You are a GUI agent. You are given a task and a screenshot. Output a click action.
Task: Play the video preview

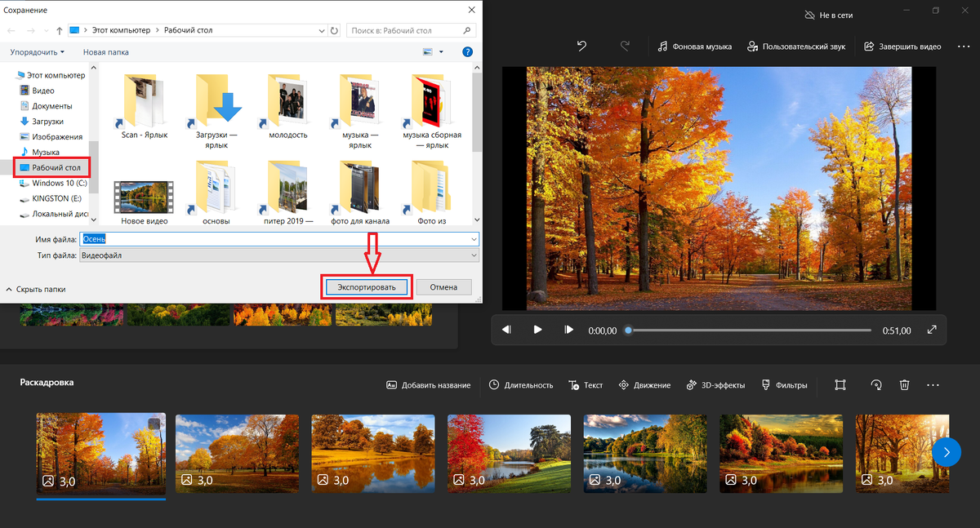click(x=537, y=330)
